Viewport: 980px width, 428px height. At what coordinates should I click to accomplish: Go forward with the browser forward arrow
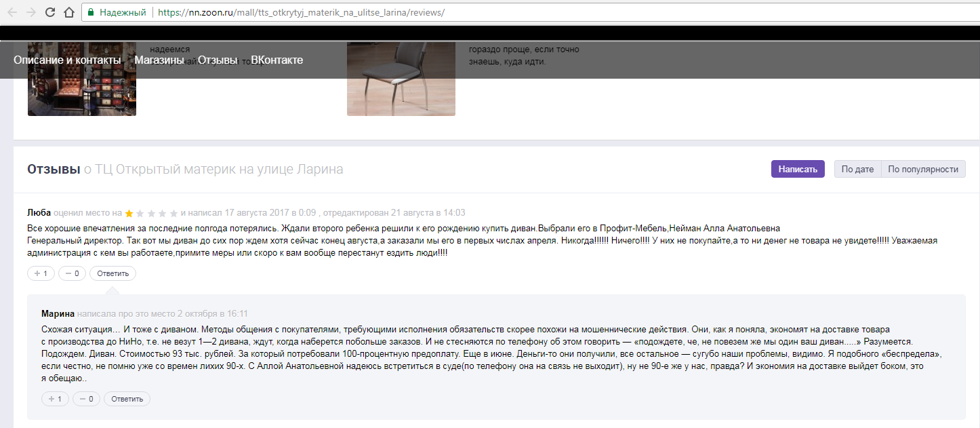coord(30,12)
